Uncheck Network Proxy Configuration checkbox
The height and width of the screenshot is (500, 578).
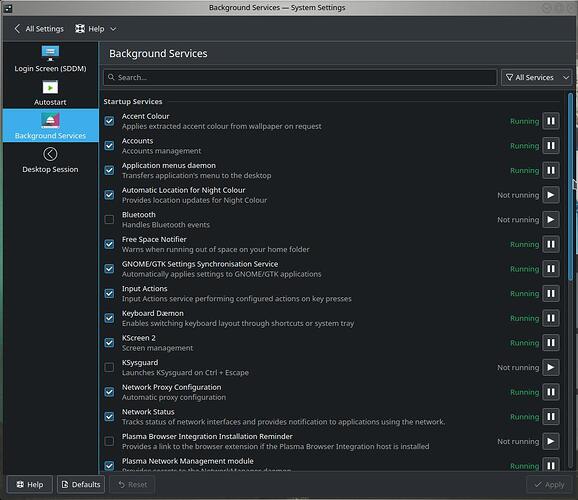[x=109, y=392]
